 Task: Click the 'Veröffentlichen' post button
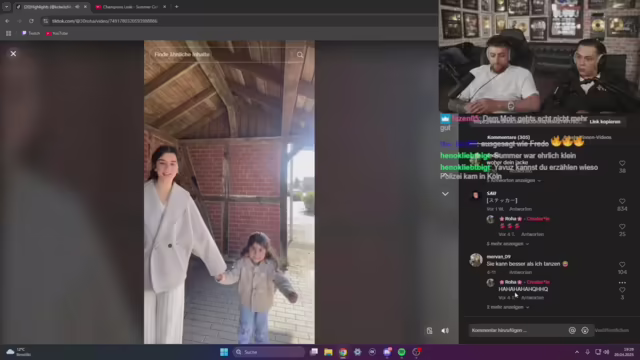pyautogui.click(x=611, y=330)
